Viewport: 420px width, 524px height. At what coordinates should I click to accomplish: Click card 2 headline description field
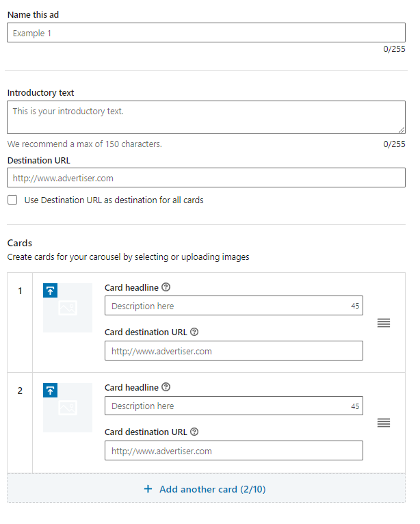pyautogui.click(x=226, y=406)
